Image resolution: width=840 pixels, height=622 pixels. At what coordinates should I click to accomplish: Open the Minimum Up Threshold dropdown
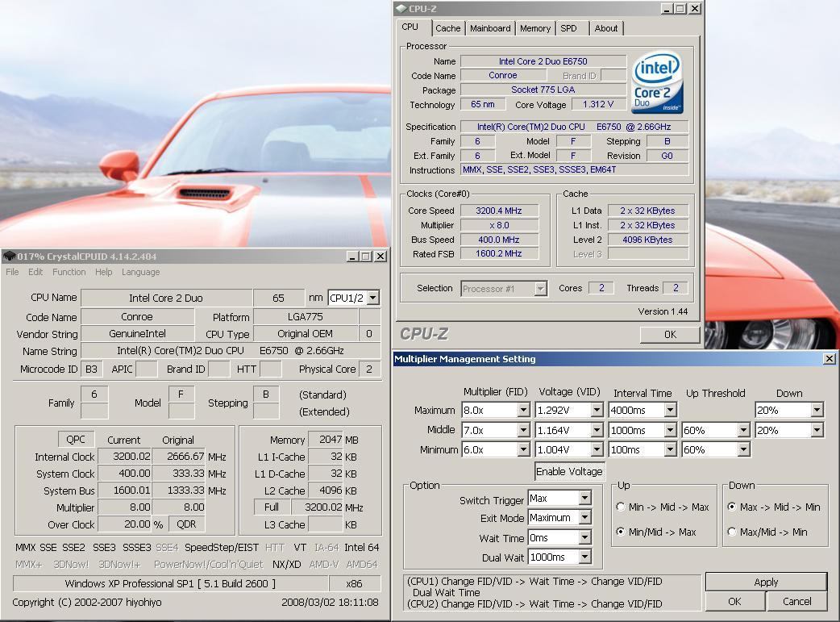tap(743, 450)
